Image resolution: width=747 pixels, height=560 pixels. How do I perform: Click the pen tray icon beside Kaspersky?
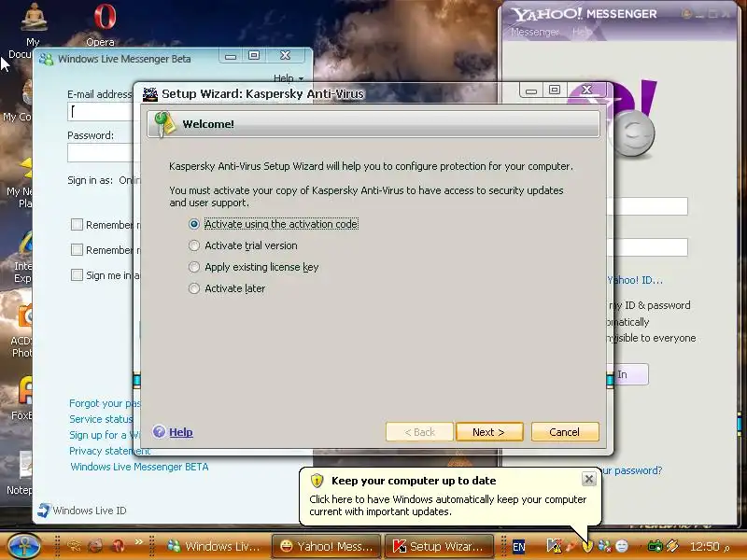tap(571, 546)
